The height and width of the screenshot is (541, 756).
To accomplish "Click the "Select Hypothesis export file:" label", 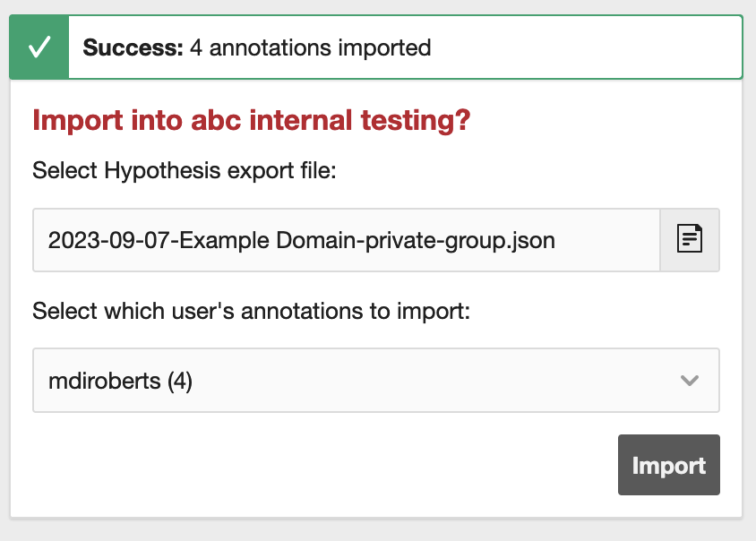I will point(184,170).
